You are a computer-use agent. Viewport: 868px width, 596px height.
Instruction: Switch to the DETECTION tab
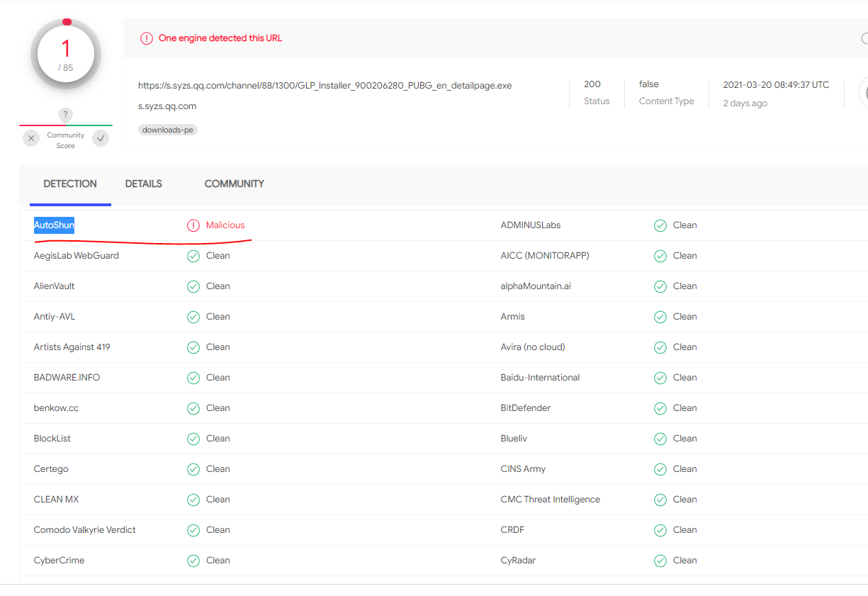[x=70, y=184]
